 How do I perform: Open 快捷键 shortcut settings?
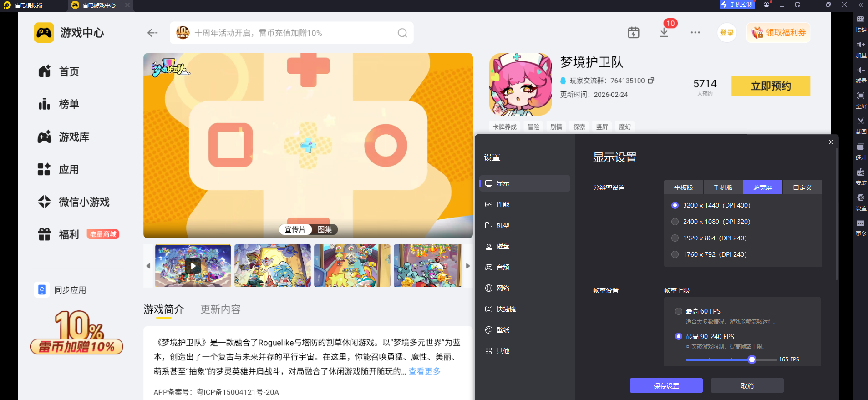pyautogui.click(x=525, y=309)
